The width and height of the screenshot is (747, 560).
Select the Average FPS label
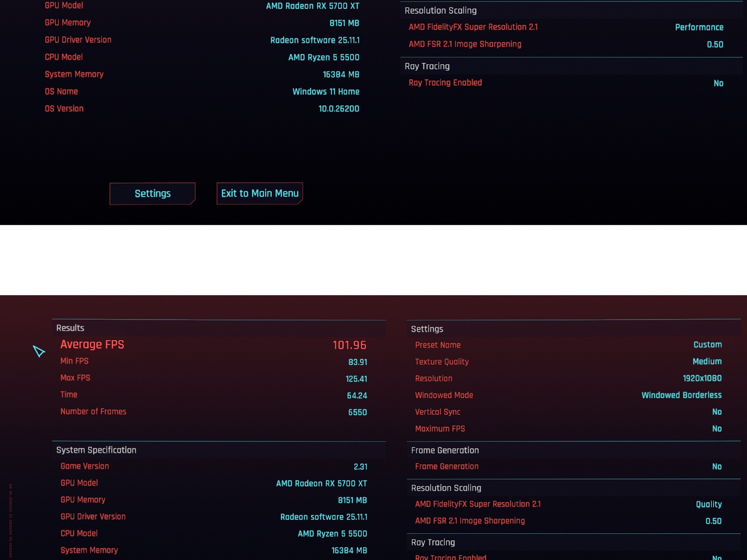point(92,345)
